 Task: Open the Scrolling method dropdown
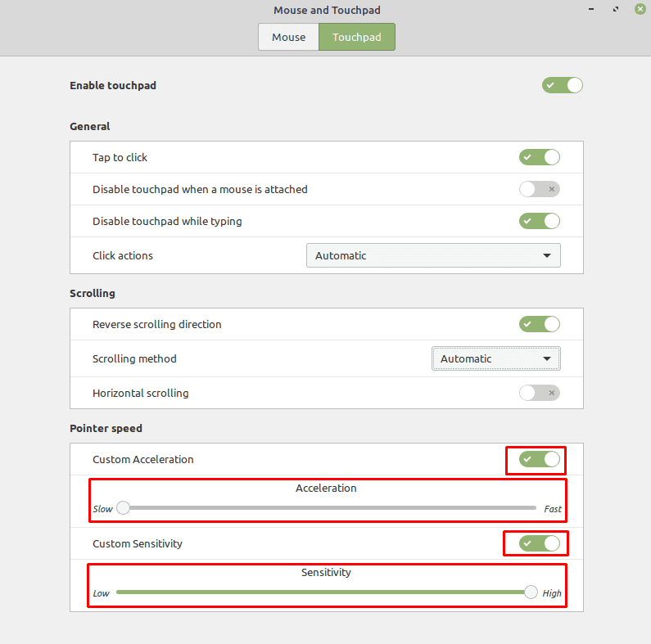click(x=496, y=358)
